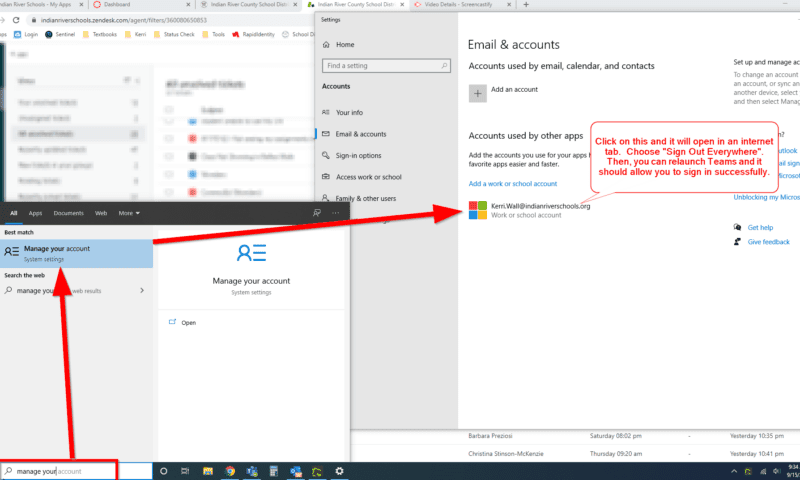Reload the Chrome page
The image size is (800, 480).
click(16, 20)
